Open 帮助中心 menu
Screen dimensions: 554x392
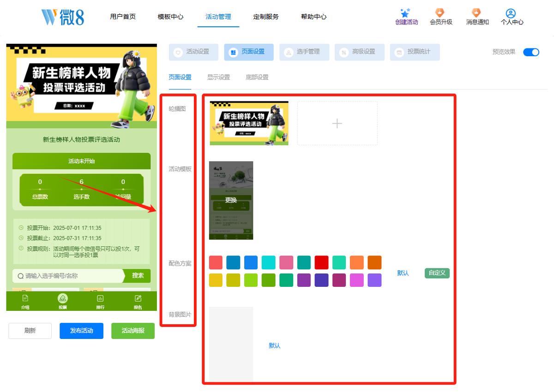coord(313,17)
